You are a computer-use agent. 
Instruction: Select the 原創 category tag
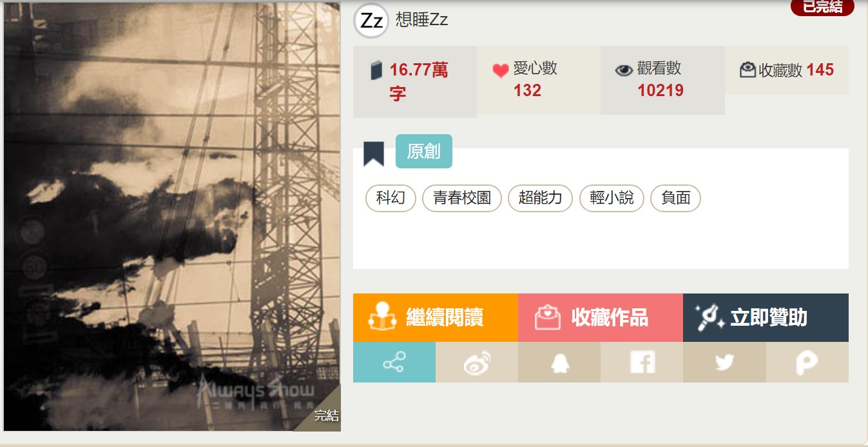[x=424, y=151]
